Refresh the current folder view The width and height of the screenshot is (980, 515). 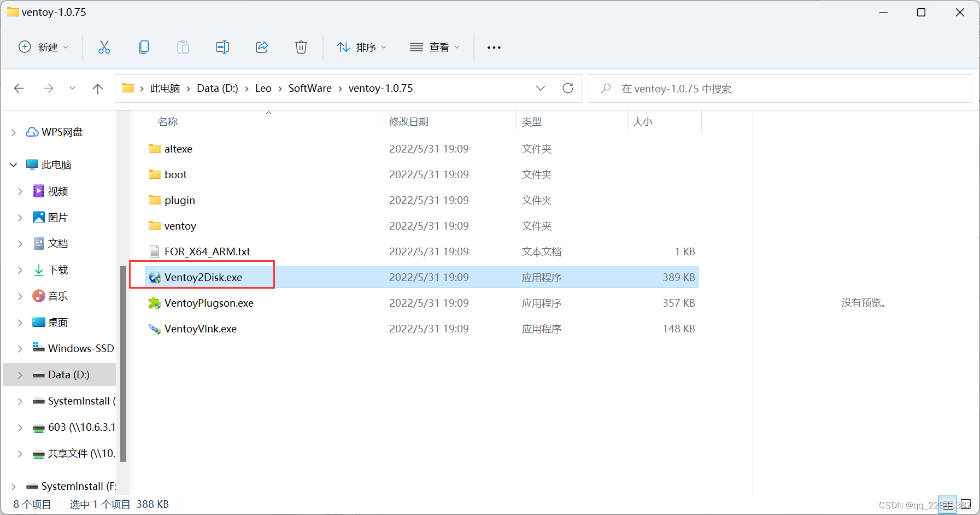pos(568,88)
